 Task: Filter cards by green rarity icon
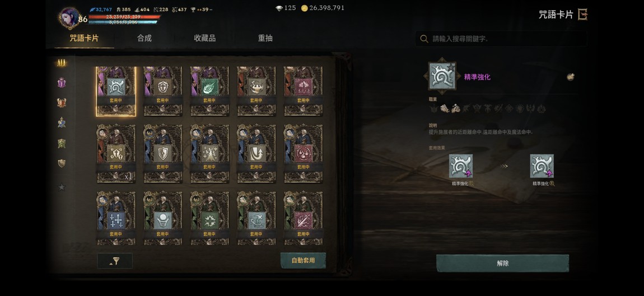tap(62, 143)
